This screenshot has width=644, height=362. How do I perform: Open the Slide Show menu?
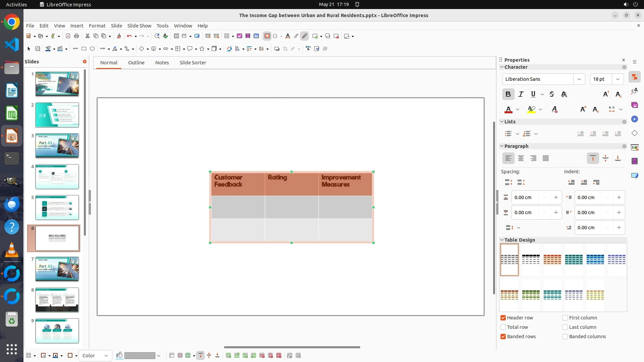[139, 25]
